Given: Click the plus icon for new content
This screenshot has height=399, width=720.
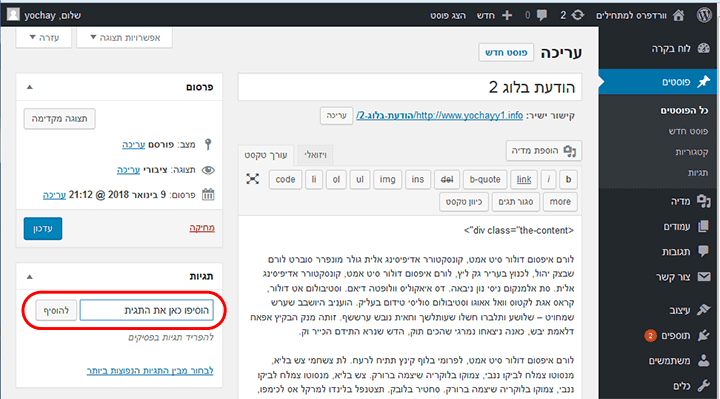Looking at the screenshot, I should [507, 15].
